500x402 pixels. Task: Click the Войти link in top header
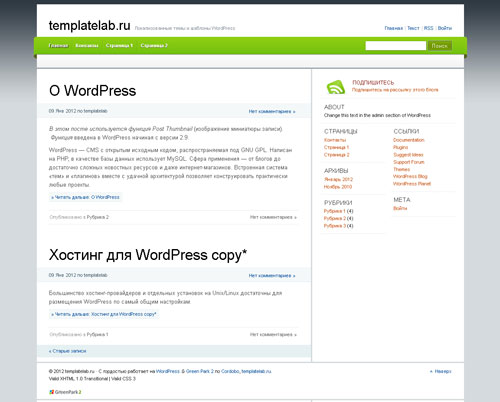445,28
